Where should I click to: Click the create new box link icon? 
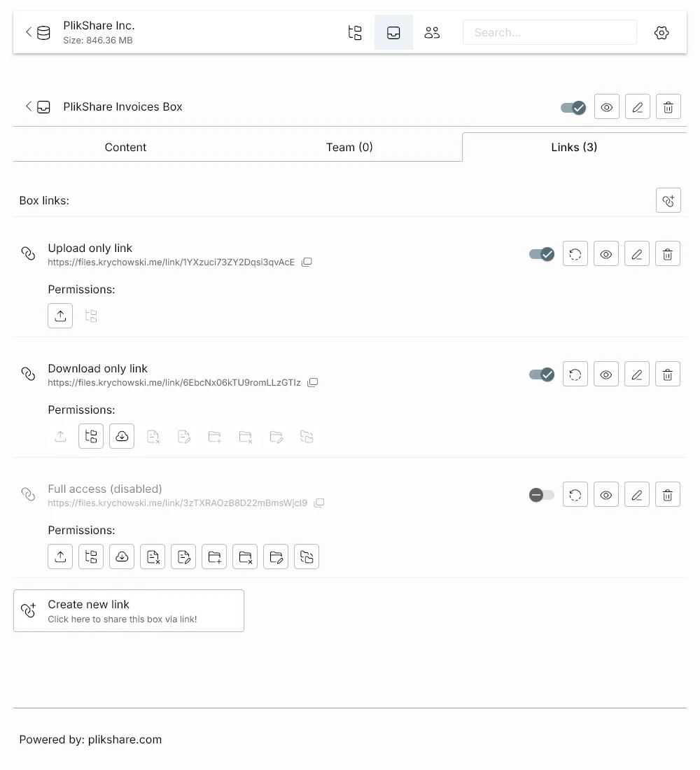tap(668, 200)
